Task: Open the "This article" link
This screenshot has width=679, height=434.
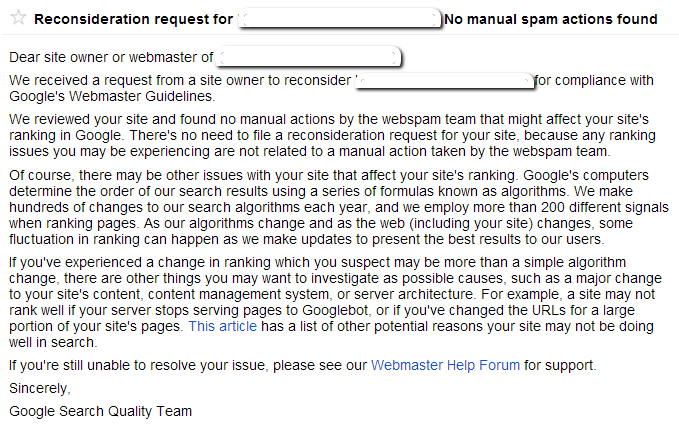Action: (x=221, y=326)
